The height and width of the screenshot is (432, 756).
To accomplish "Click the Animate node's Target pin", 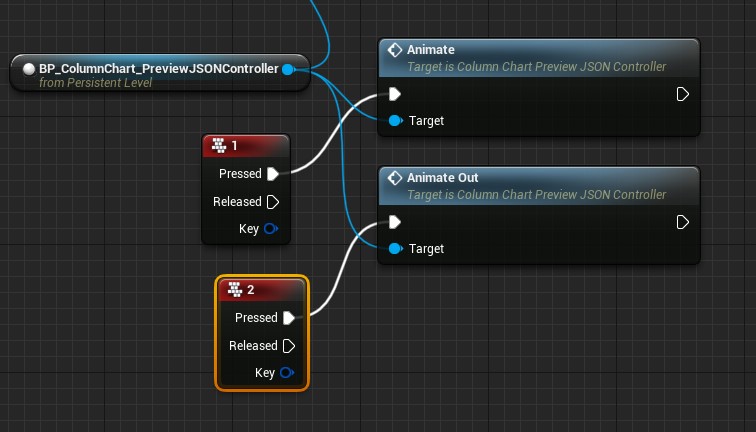I will coord(395,121).
